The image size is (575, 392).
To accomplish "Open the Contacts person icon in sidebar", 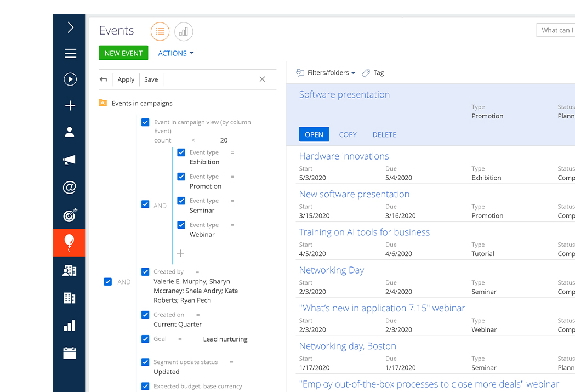I will coord(70,132).
